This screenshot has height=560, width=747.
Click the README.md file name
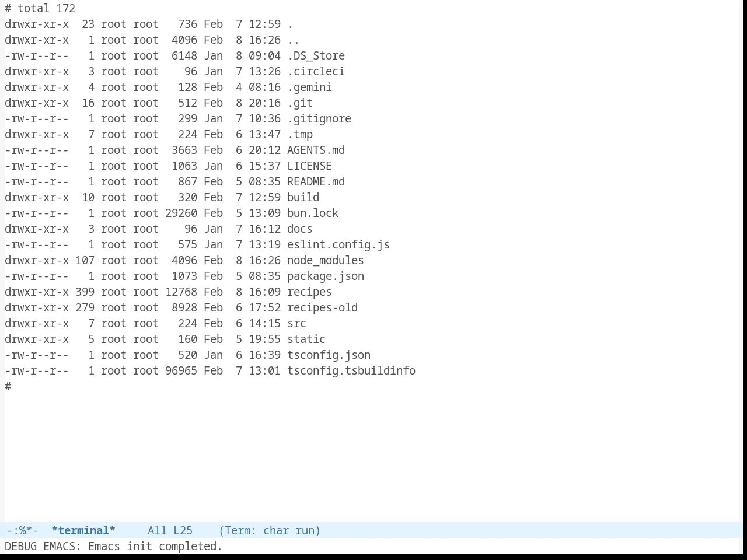coord(316,181)
